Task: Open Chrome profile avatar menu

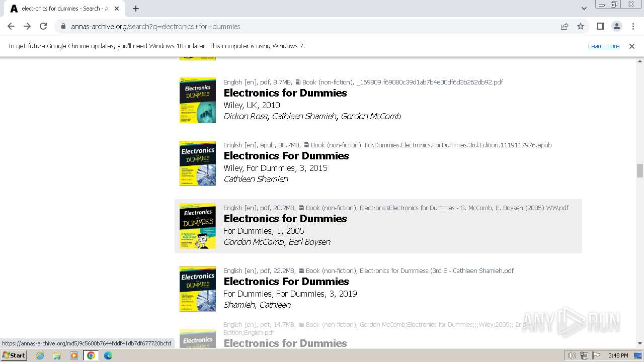Action: click(x=616, y=26)
